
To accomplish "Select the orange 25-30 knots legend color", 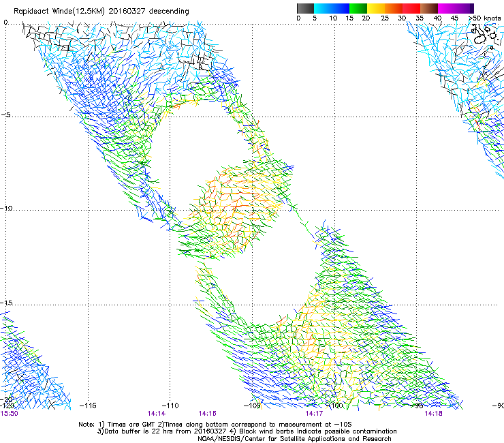I will pos(394,8).
